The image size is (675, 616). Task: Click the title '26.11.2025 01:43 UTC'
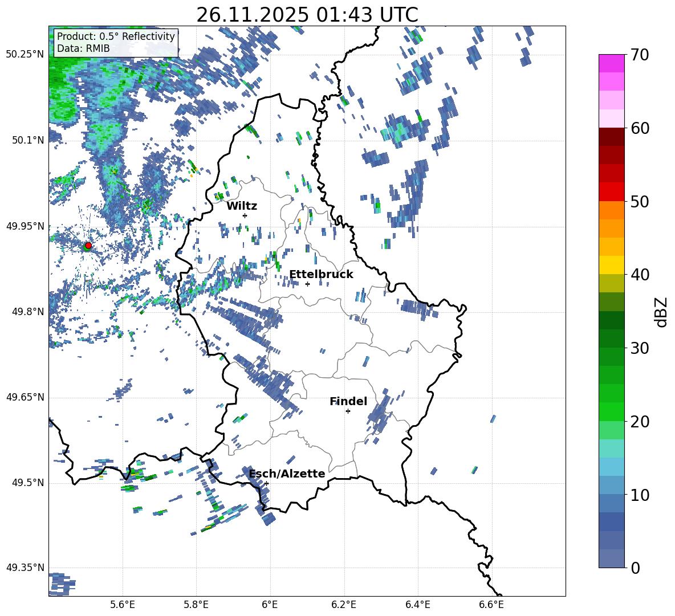coord(307,15)
